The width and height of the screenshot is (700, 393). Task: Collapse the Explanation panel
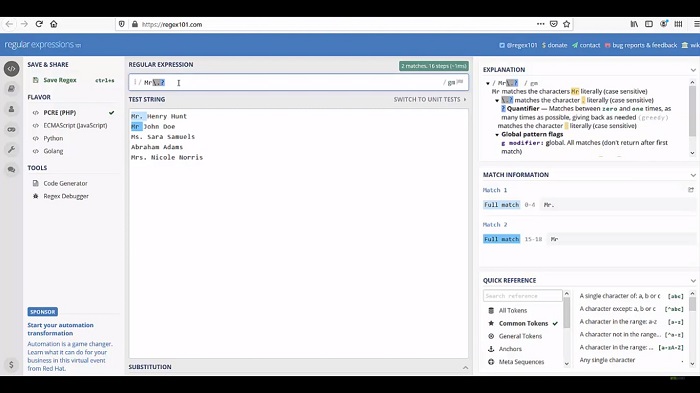point(693,70)
